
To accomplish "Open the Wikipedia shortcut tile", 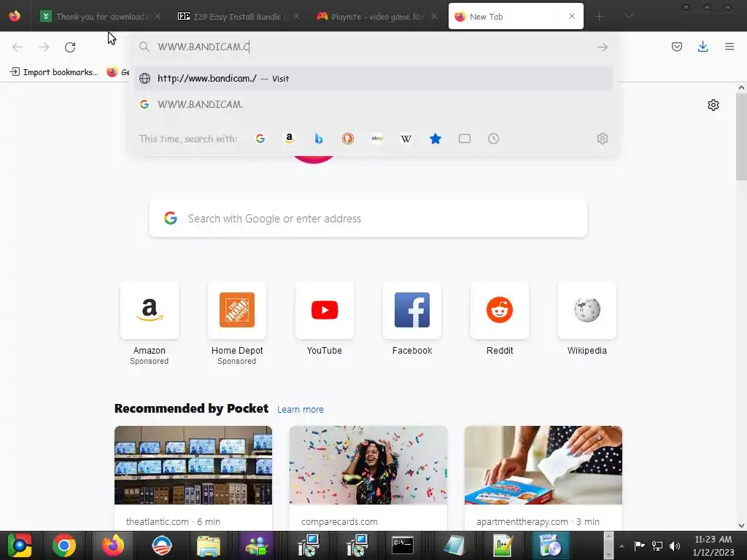I will tap(587, 310).
